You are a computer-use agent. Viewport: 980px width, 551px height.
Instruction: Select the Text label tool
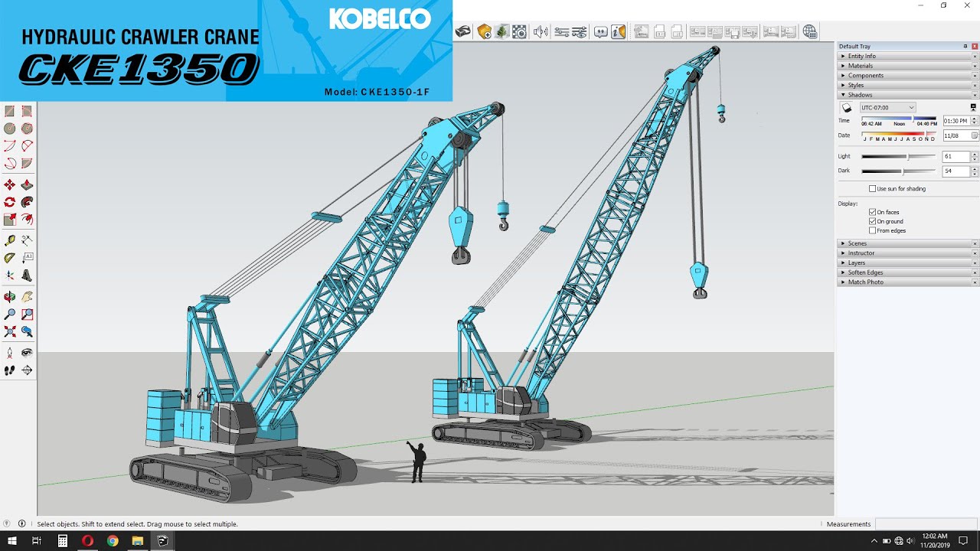tap(27, 258)
